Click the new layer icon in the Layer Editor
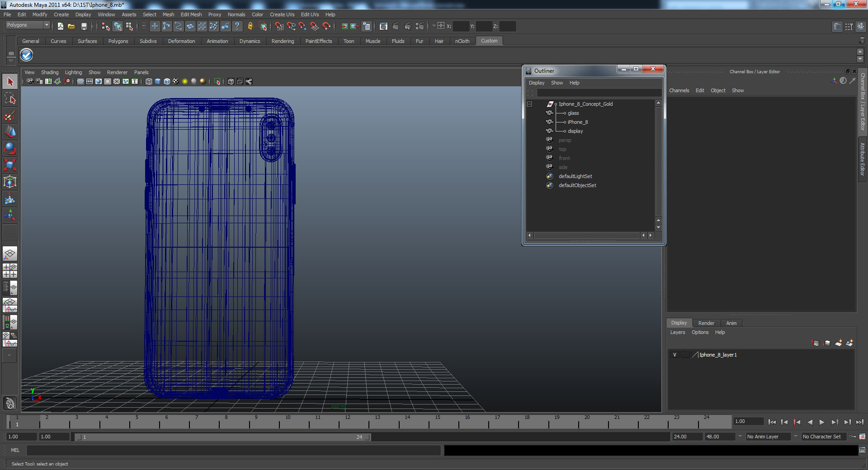 839,343
